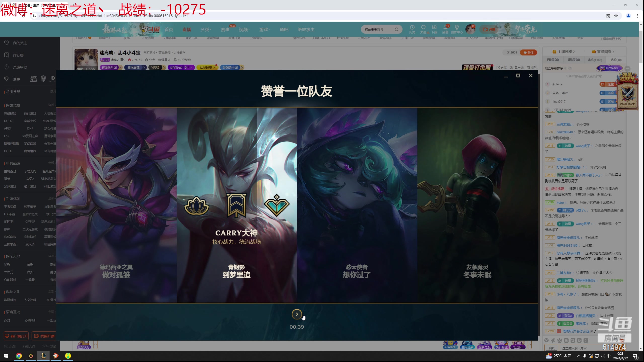Click 成为钻粉 button
The width and height of the screenshot is (644, 362).
point(609,68)
